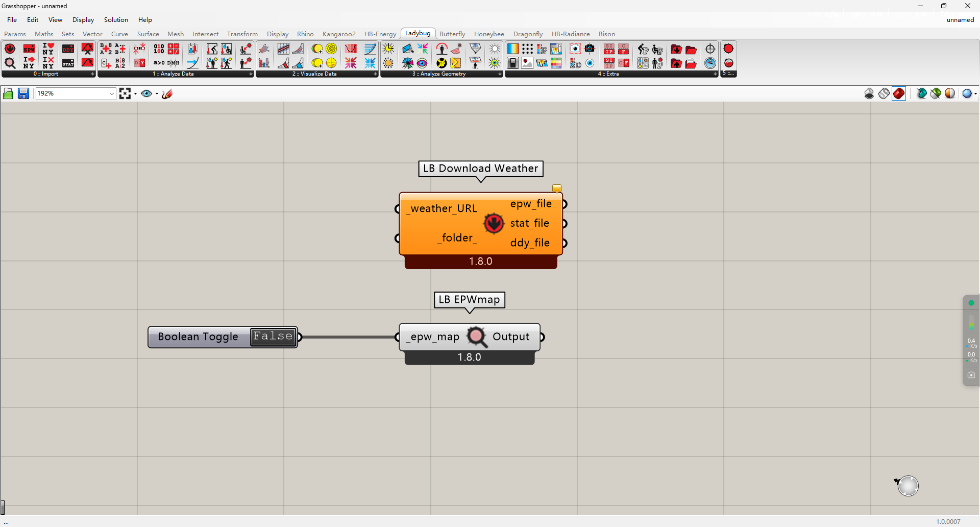Open file using green folder icon

(8, 93)
